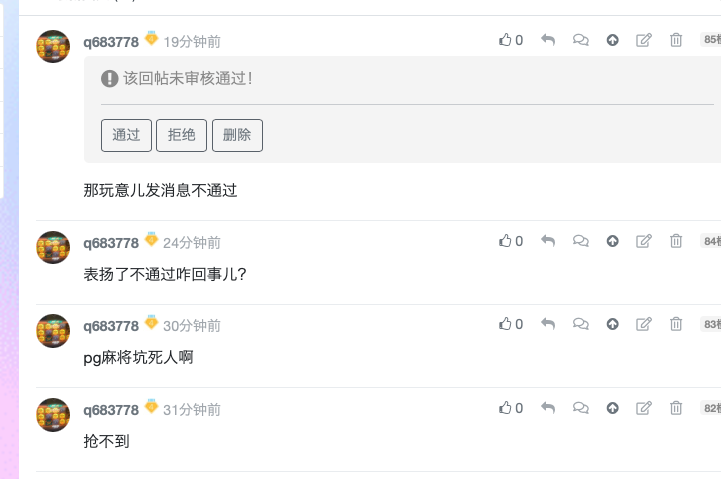Click the up-arrow circle icon on 30分钟前 post
This screenshot has width=721, height=479.
pos(613,324)
